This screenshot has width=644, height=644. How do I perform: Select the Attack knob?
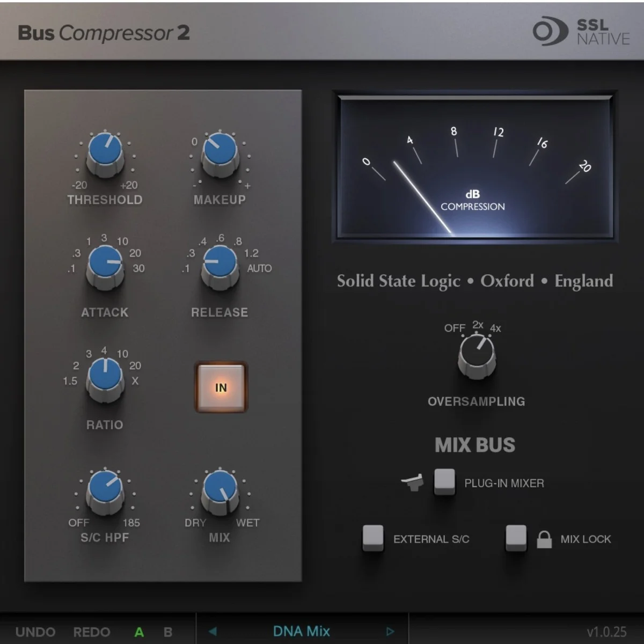coord(105,267)
